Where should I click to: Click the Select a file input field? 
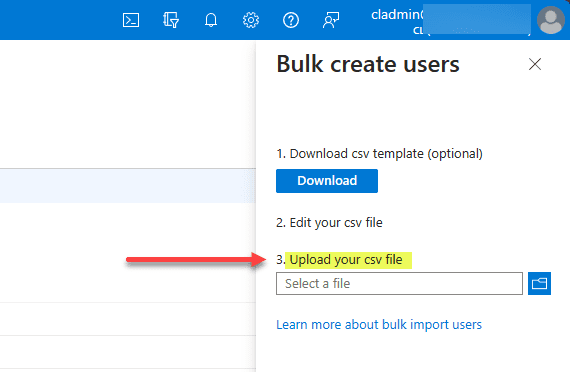(399, 283)
